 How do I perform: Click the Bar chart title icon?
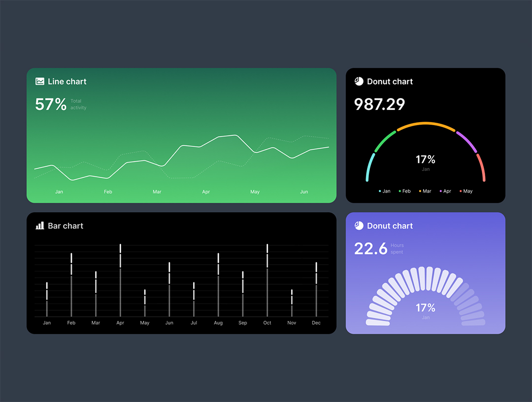click(40, 226)
